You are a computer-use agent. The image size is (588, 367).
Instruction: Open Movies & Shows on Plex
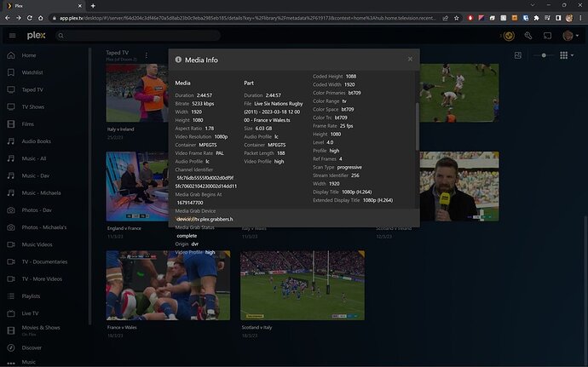click(x=41, y=328)
